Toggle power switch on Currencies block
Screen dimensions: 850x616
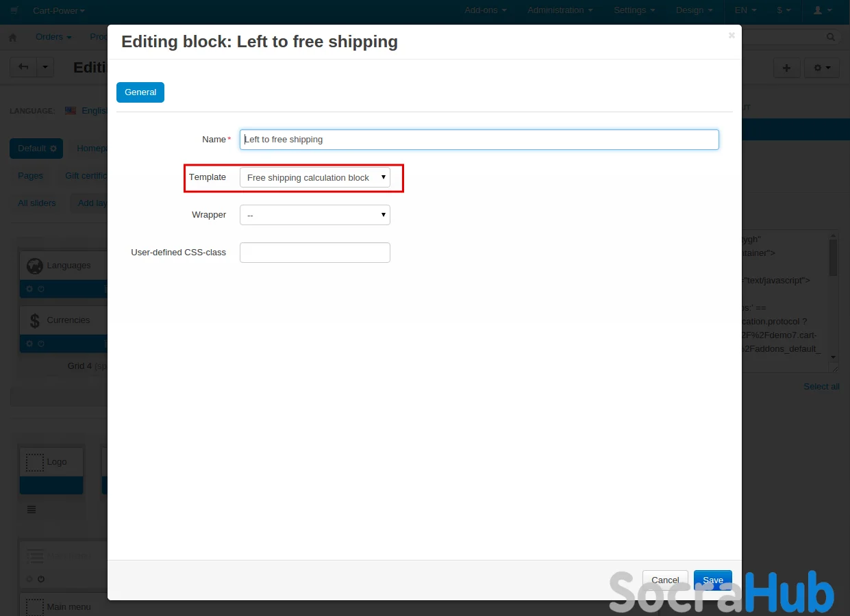coord(41,344)
